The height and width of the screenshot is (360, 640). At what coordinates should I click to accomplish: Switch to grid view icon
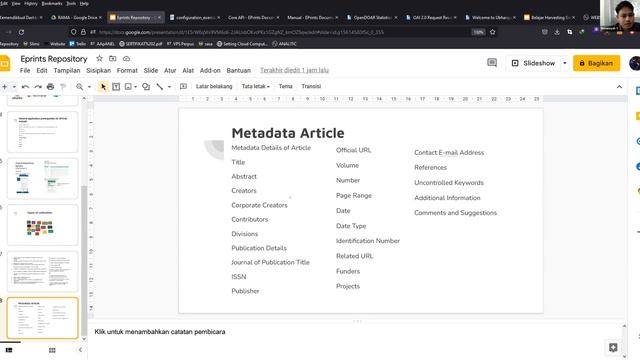point(52,350)
